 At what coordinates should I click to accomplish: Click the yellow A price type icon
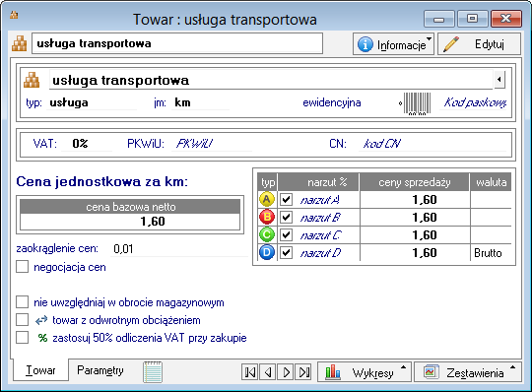[267, 199]
